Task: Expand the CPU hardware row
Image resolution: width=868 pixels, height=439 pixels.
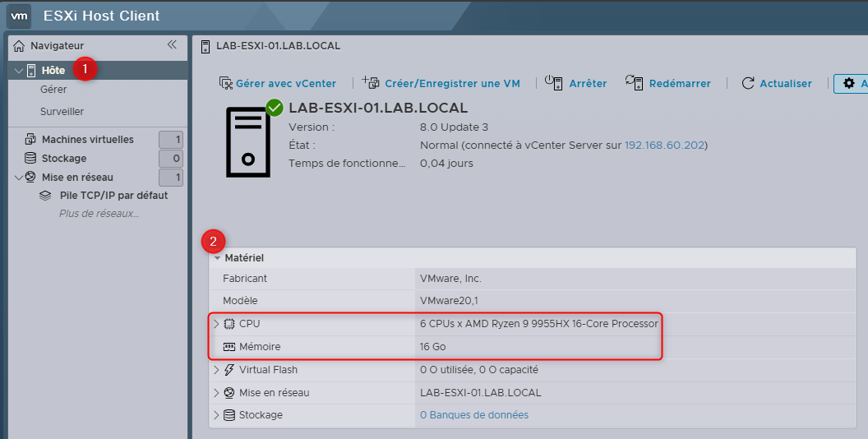Action: [216, 324]
